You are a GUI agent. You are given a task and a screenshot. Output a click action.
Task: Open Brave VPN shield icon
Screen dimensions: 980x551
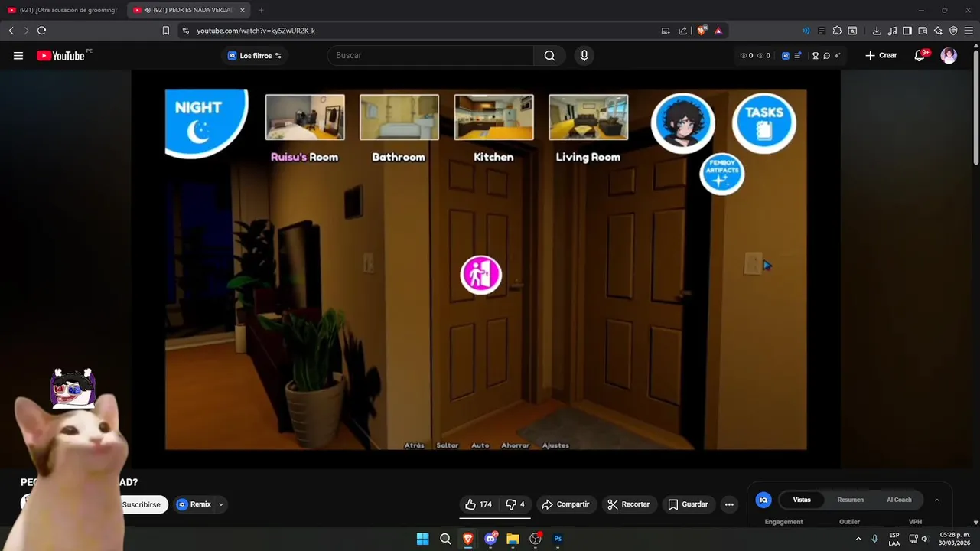[x=953, y=31]
